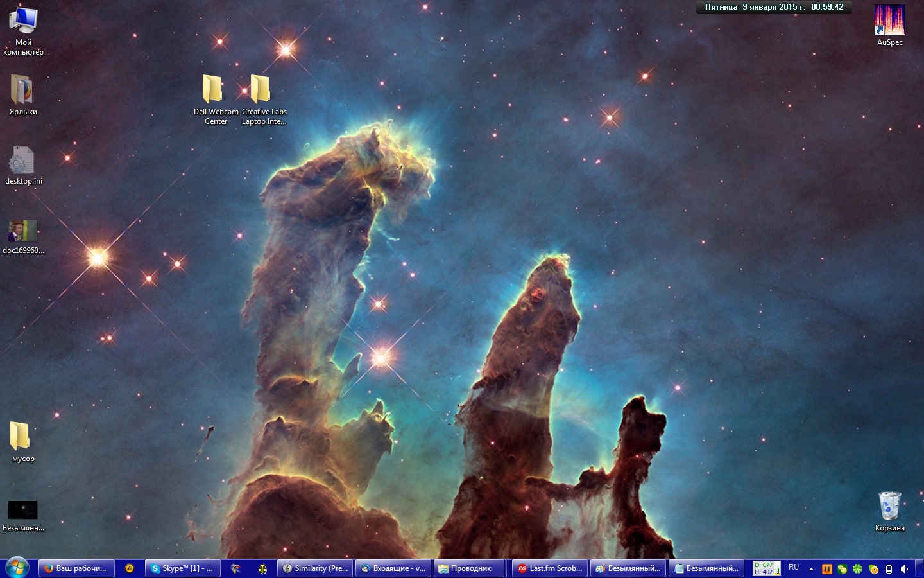Image resolution: width=924 pixels, height=578 pixels.
Task: Click the date and time gadget
Action: (774, 7)
